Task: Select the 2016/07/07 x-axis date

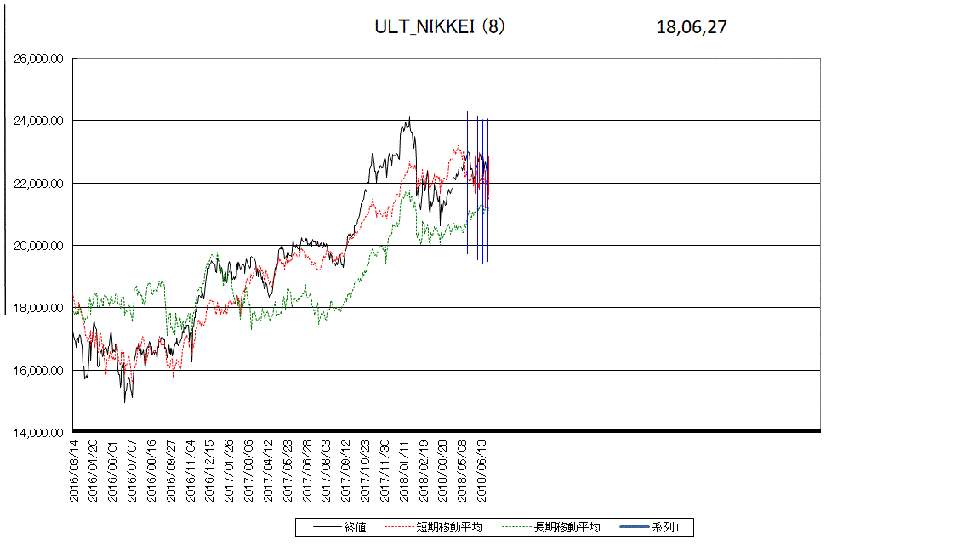Action: [x=132, y=470]
